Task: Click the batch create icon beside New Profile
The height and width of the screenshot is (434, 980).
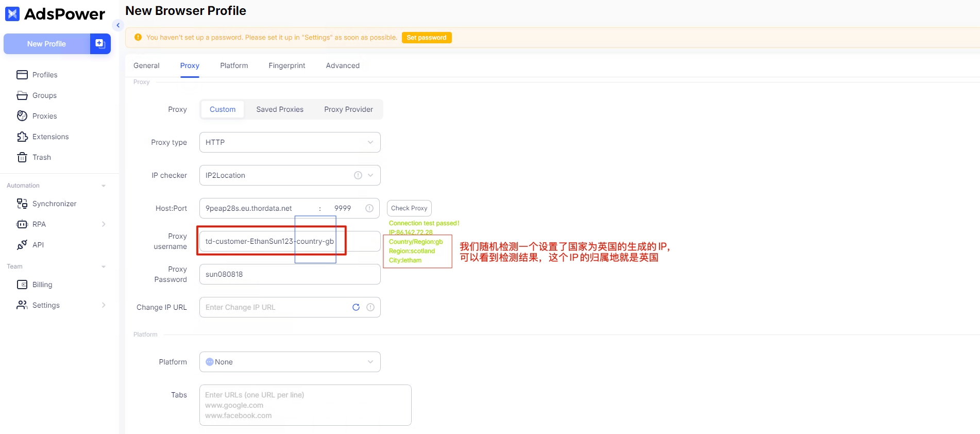Action: [x=100, y=44]
